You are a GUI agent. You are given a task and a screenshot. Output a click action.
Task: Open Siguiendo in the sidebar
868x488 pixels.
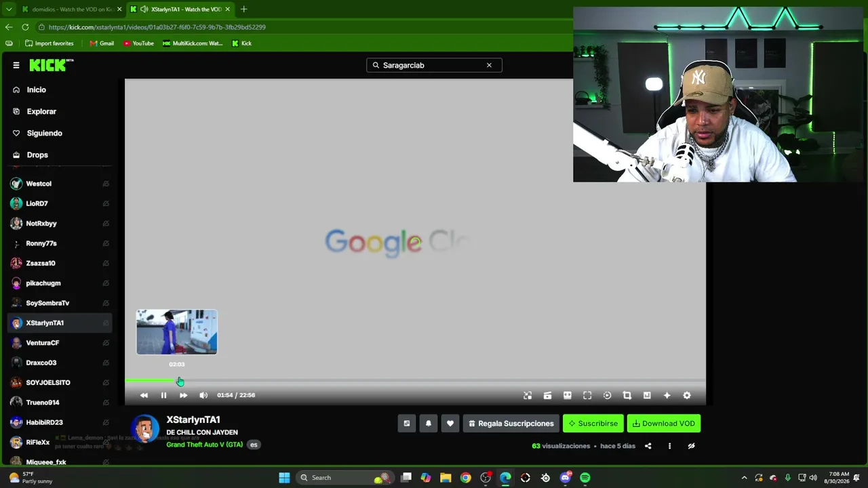(x=44, y=133)
